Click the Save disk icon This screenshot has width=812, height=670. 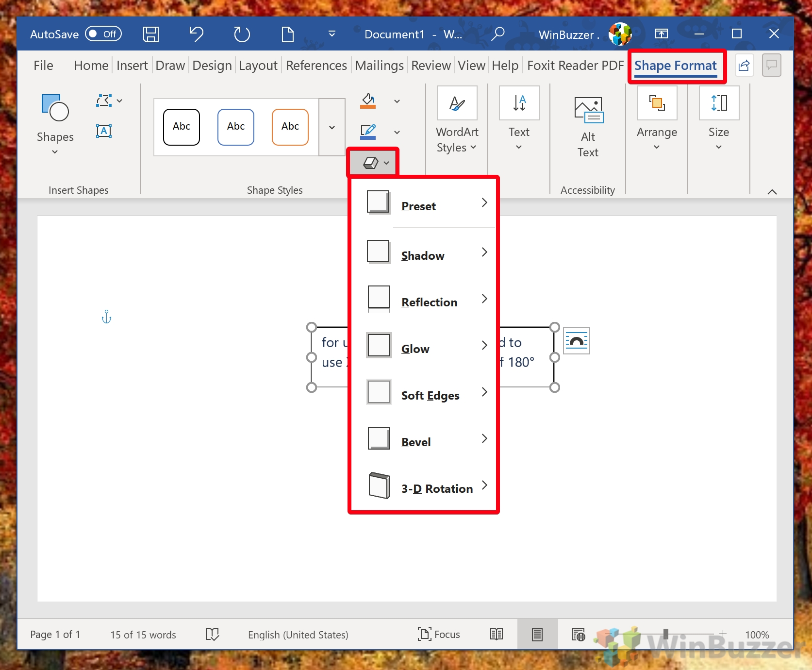[x=151, y=34]
